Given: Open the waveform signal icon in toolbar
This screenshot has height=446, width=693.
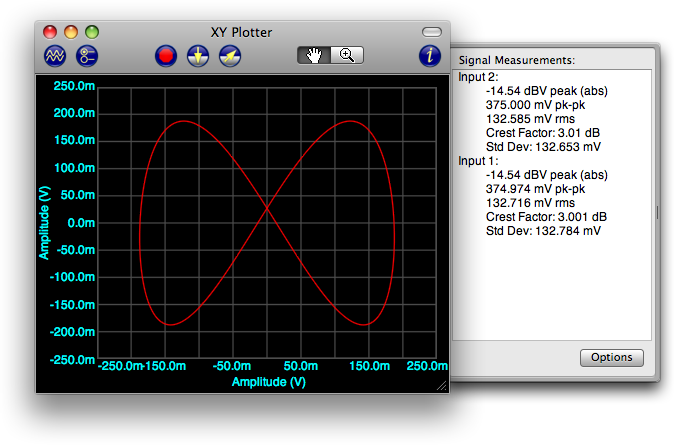Looking at the screenshot, I should [x=55, y=56].
